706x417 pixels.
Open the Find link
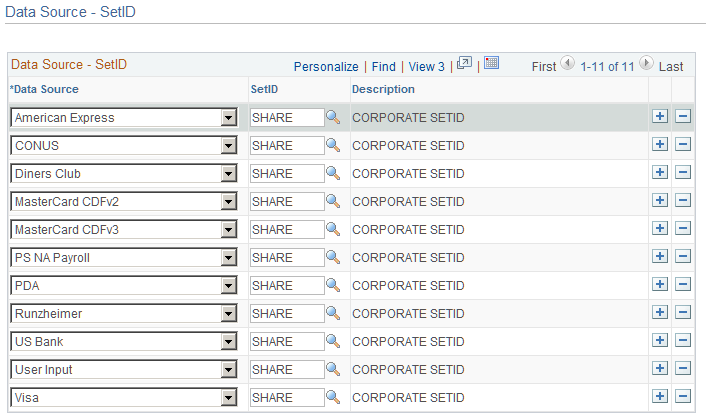(384, 67)
